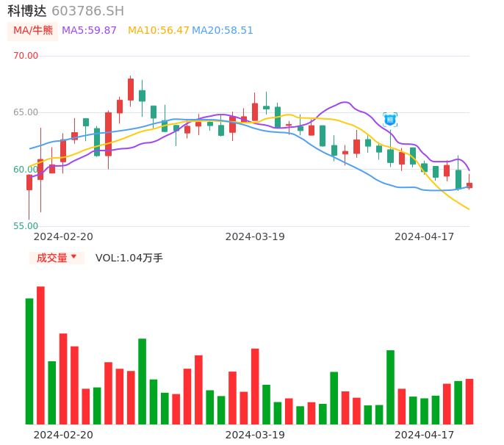504x445 pixels.
Task: Click the first green volume bar
Action: tap(29, 361)
